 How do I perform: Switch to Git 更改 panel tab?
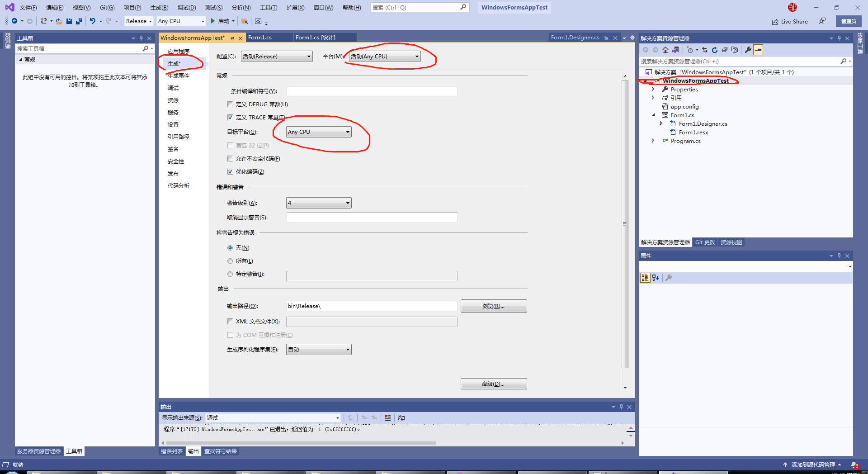[705, 242]
